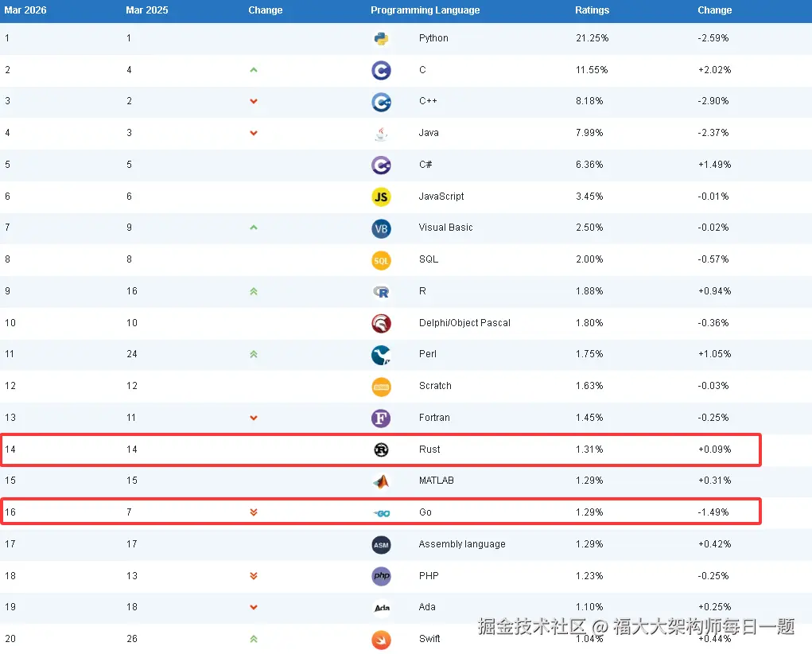Image resolution: width=812 pixels, height=654 pixels.
Task: Click the C++ logo icon
Action: tap(381, 102)
